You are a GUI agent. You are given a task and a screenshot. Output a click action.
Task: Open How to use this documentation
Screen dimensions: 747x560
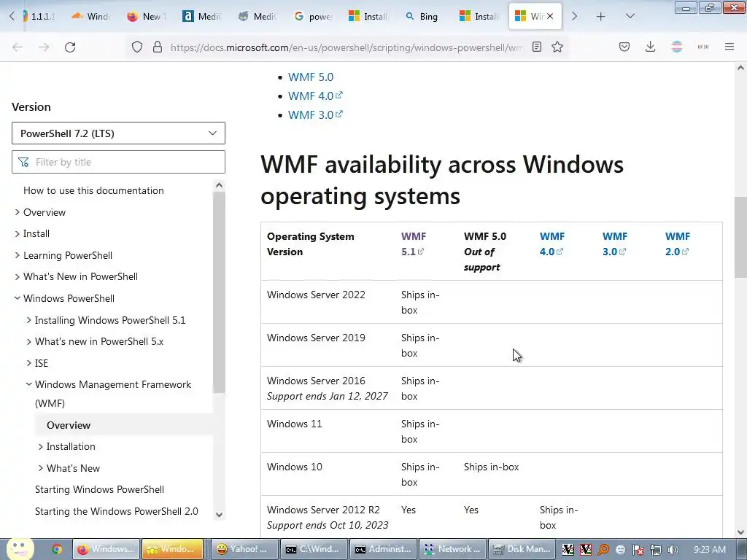click(93, 190)
